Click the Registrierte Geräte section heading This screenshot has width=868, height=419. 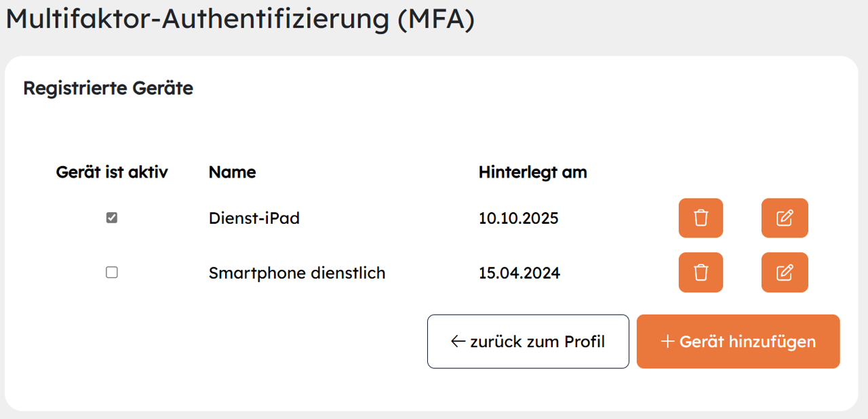coord(108,88)
